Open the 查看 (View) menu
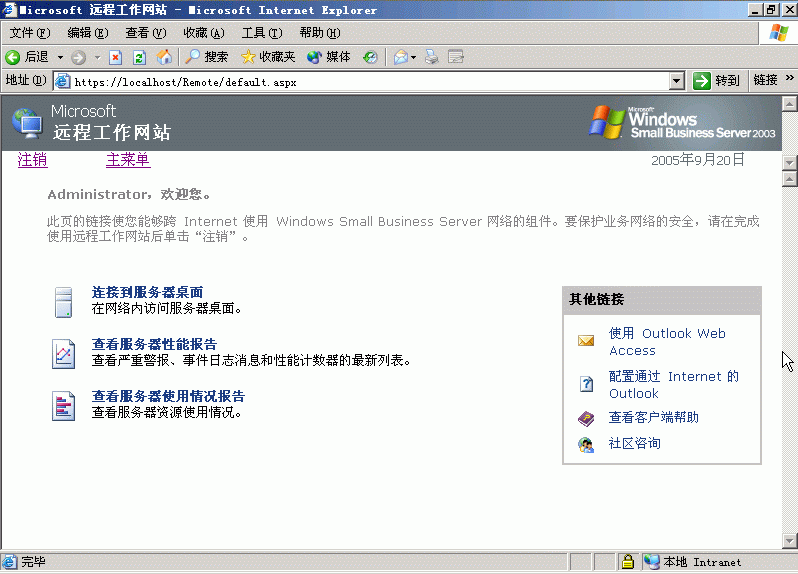The image size is (798, 574). 144,33
